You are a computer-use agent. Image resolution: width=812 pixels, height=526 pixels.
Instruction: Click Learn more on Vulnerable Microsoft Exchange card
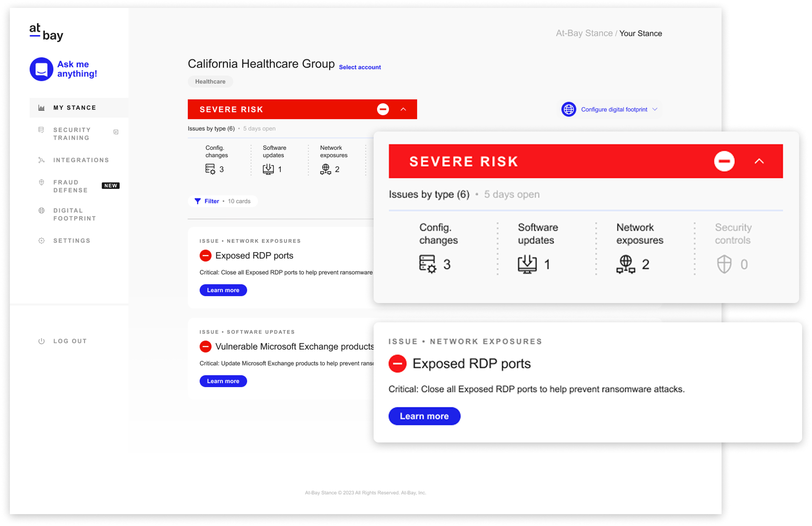coord(223,381)
